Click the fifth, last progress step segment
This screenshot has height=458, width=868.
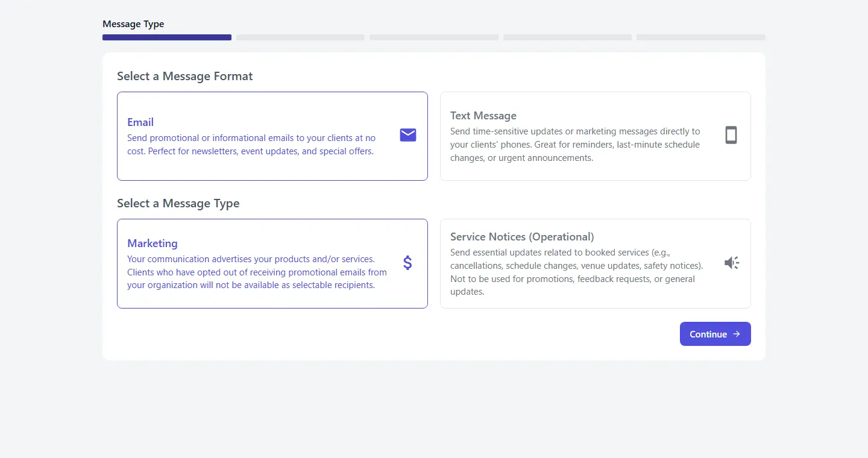[x=701, y=37]
